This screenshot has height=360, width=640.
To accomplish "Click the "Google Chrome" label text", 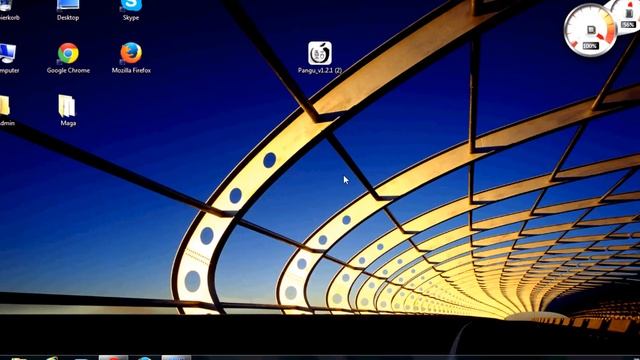I will tap(68, 70).
